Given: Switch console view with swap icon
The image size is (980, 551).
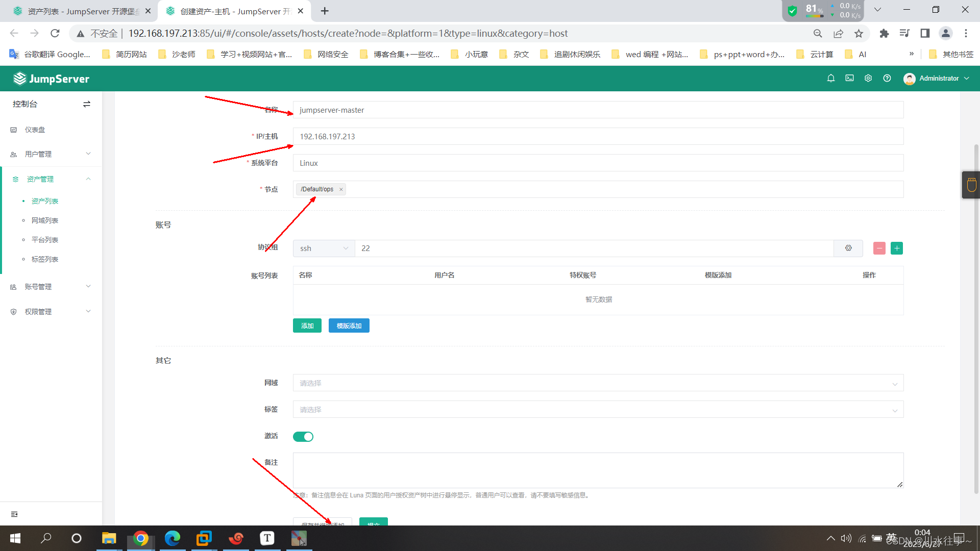Looking at the screenshot, I should click(x=87, y=104).
